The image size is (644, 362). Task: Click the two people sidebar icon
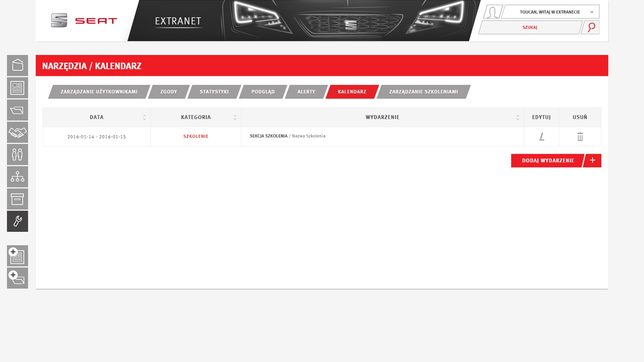(17, 155)
